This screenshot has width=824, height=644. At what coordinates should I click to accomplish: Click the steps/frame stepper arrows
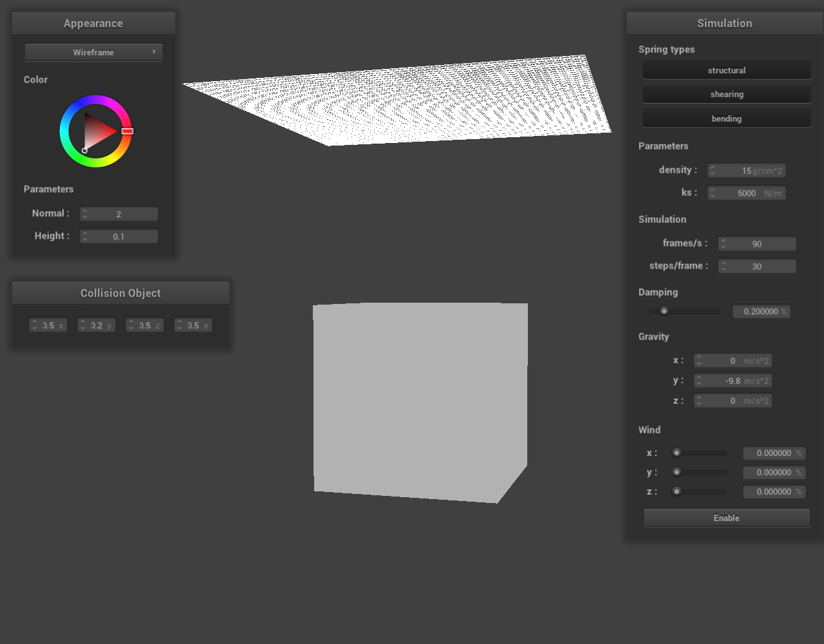[x=723, y=266]
